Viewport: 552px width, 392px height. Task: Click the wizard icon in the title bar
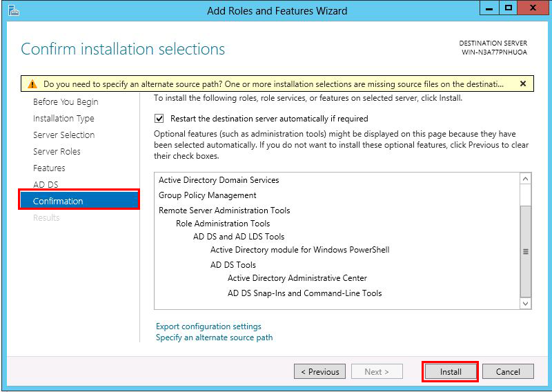[x=13, y=10]
